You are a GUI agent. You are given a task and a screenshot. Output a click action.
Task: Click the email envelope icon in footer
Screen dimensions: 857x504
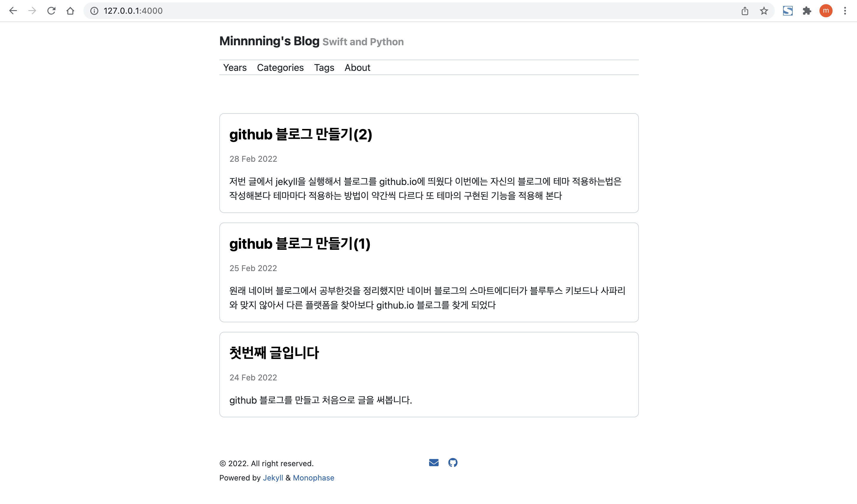click(434, 463)
